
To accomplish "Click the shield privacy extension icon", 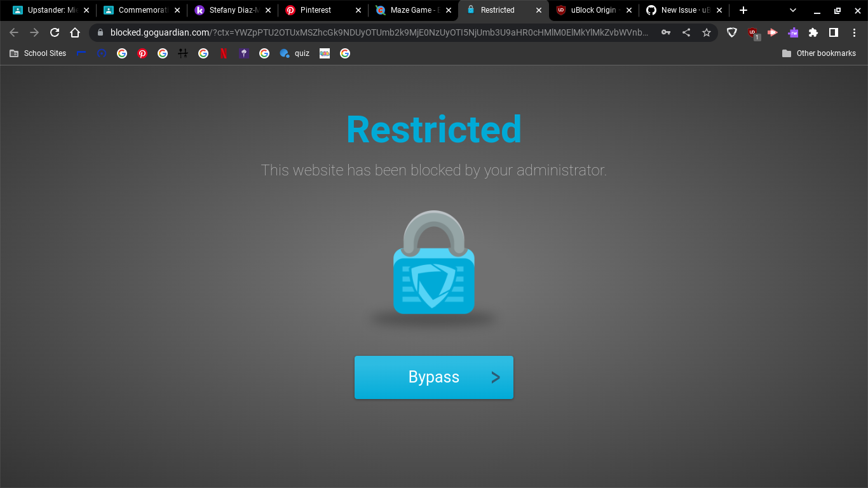I will [x=732, y=32].
